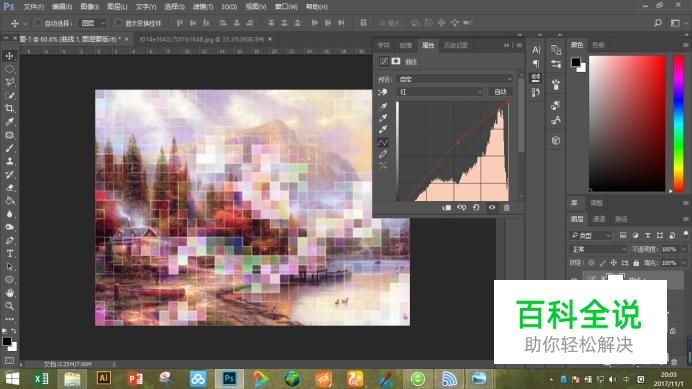Open the 3D cube panel icon

tap(556, 140)
